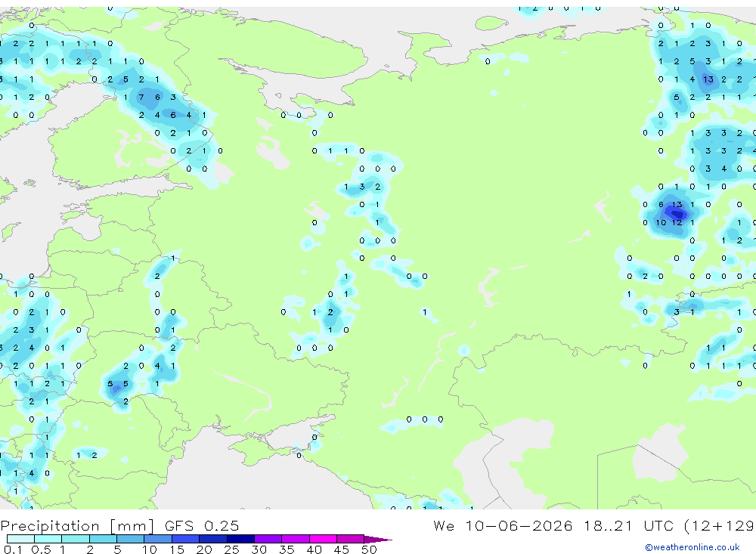
Task: Click the 'Precipitation [mm] GFS 0.25' title
Action: pyautogui.click(x=119, y=525)
